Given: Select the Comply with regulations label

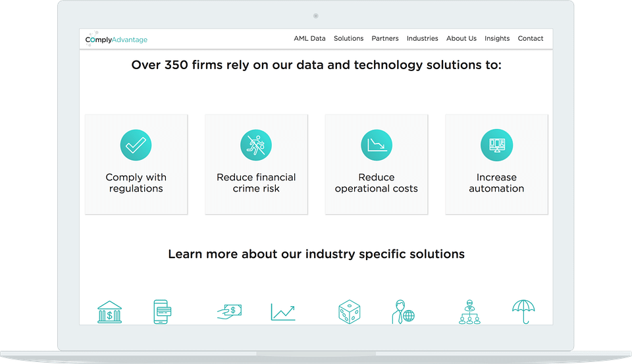Looking at the screenshot, I should tap(136, 182).
